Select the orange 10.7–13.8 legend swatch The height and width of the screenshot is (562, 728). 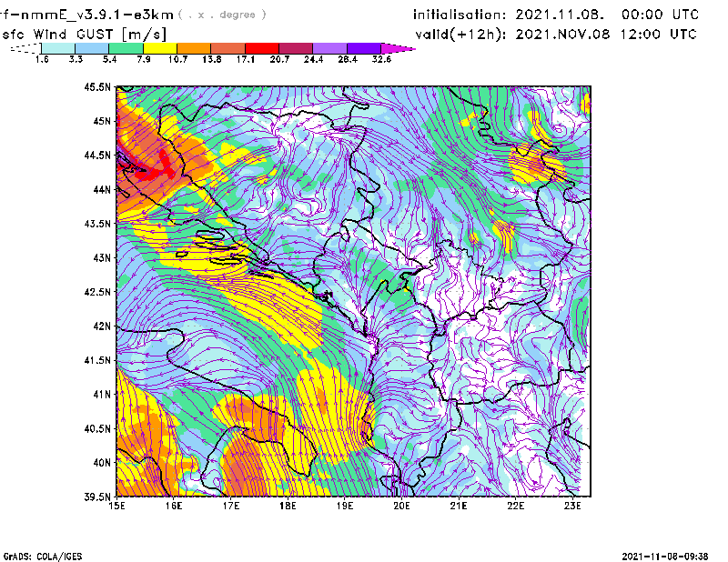tap(194, 48)
